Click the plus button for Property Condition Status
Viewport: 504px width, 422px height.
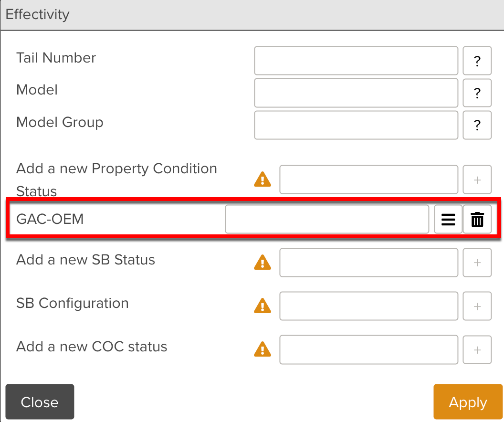(x=477, y=179)
